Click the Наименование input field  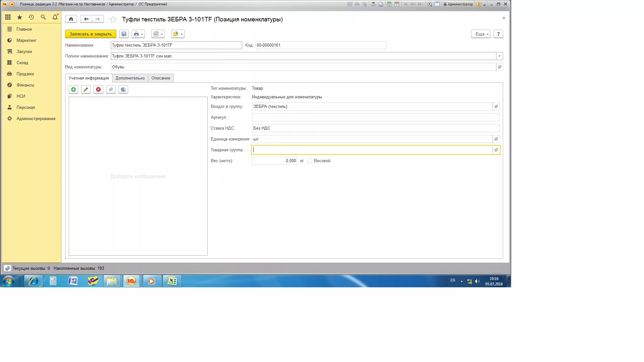[x=176, y=45]
